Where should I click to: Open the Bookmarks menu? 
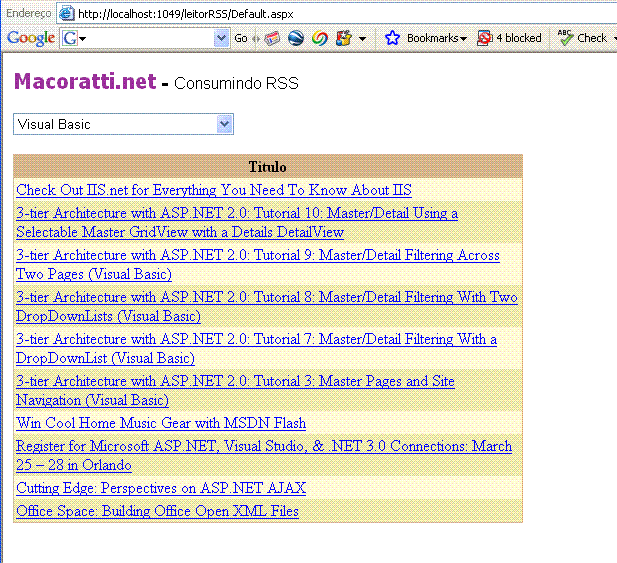437,38
